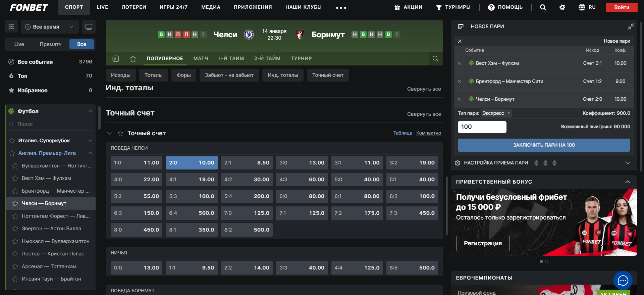This screenshot has height=295, width=644.
Task: Click the globe language icon
Action: click(x=582, y=7)
